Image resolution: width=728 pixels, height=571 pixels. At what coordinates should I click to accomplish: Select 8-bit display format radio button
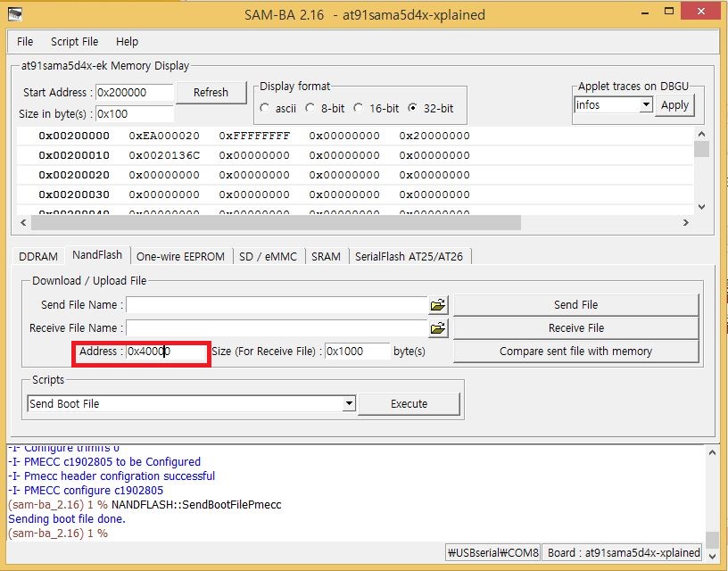[310, 108]
